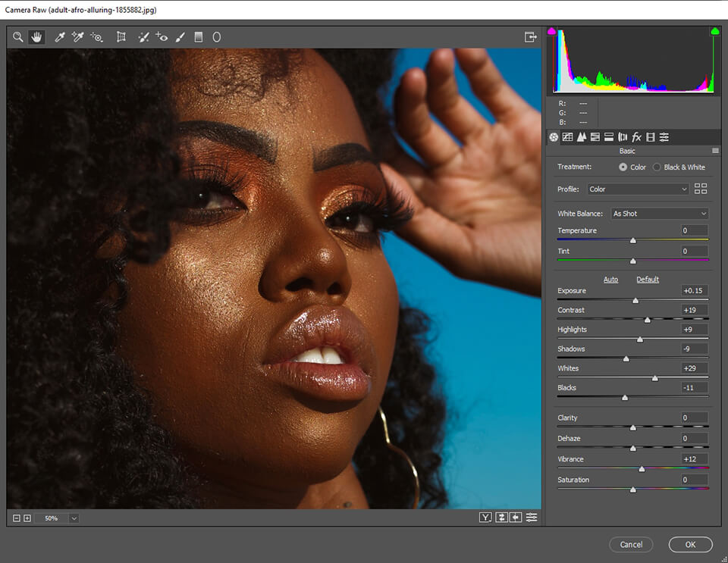Select the Adjustment Brush tool
728x563 pixels.
point(180,36)
